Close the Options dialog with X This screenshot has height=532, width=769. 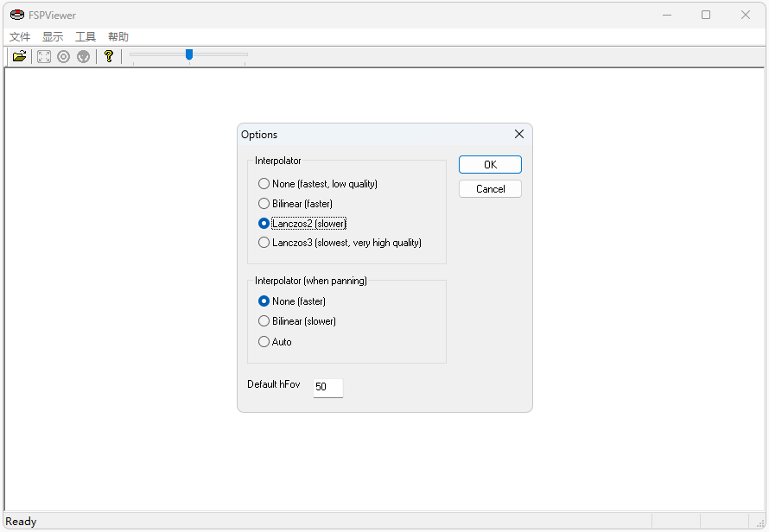coord(519,135)
